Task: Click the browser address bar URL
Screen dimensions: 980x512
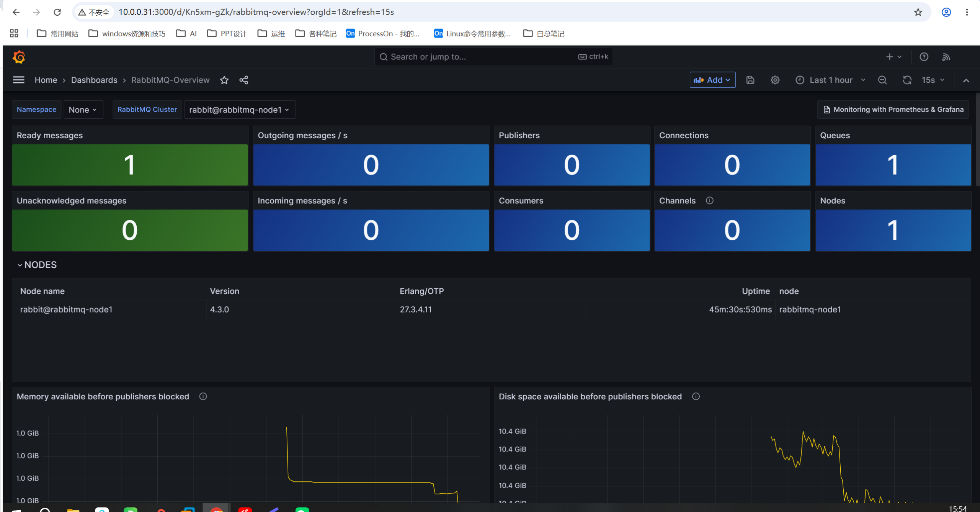Action: click(x=256, y=12)
